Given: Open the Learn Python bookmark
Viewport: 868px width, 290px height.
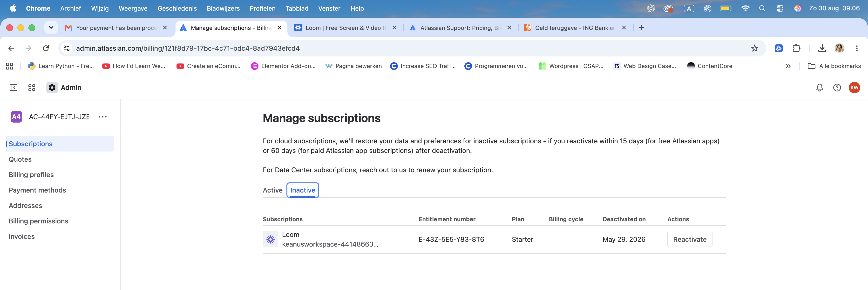Looking at the screenshot, I should (61, 66).
